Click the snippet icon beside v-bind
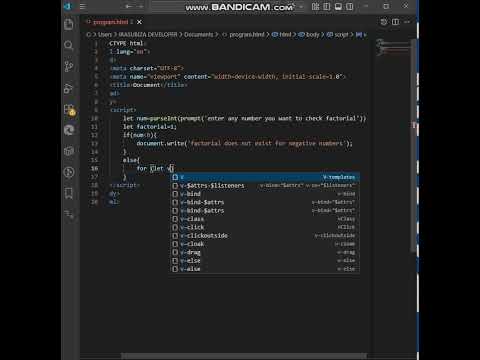Image resolution: width=480 pixels, height=360 pixels. pyautogui.click(x=175, y=194)
